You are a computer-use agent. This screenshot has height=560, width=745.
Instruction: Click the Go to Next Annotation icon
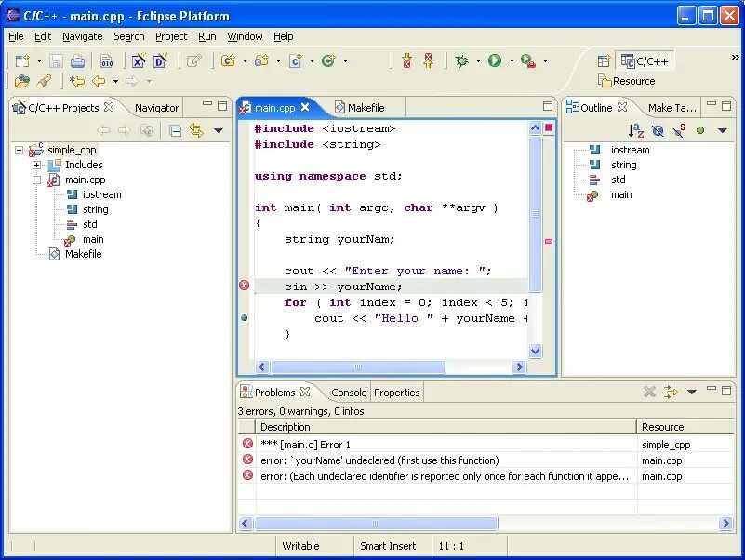tap(407, 60)
